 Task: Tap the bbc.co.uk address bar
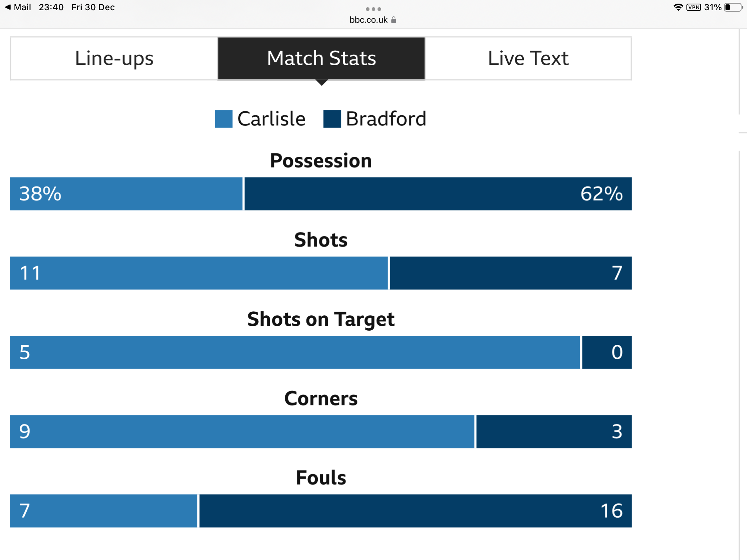[373, 20]
